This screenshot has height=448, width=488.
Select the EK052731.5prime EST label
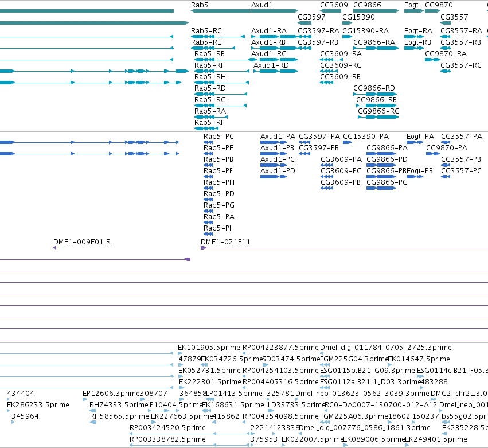(x=209, y=371)
